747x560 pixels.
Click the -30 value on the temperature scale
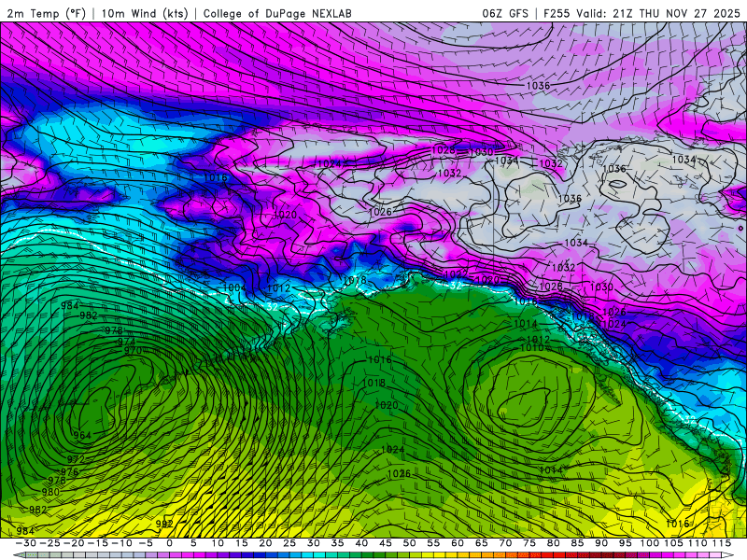pyautogui.click(x=26, y=543)
